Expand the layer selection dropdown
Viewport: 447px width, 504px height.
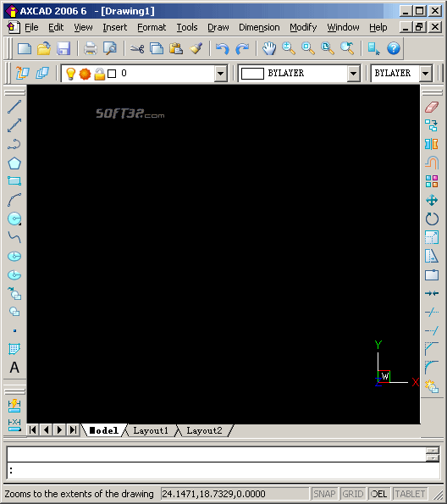pos(220,74)
